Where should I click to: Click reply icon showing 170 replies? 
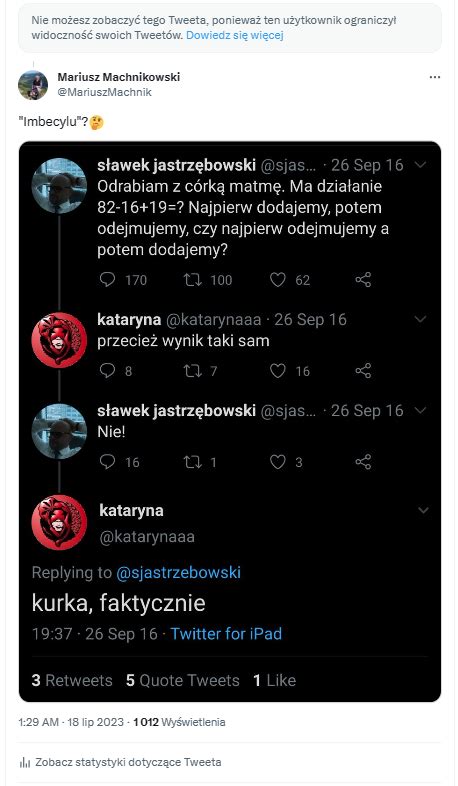point(107,279)
